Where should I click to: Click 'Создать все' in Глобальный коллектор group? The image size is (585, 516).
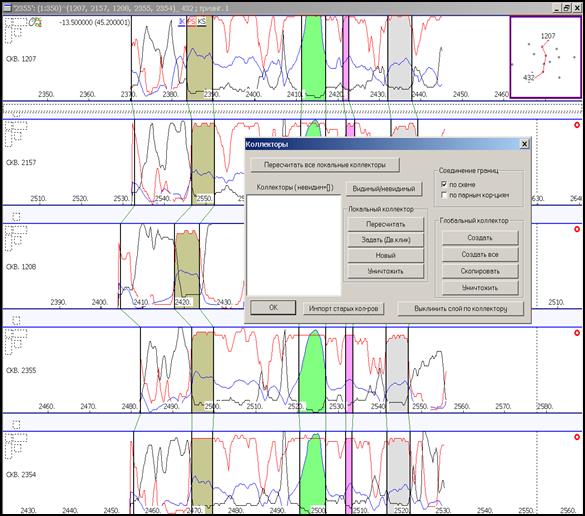(x=480, y=254)
